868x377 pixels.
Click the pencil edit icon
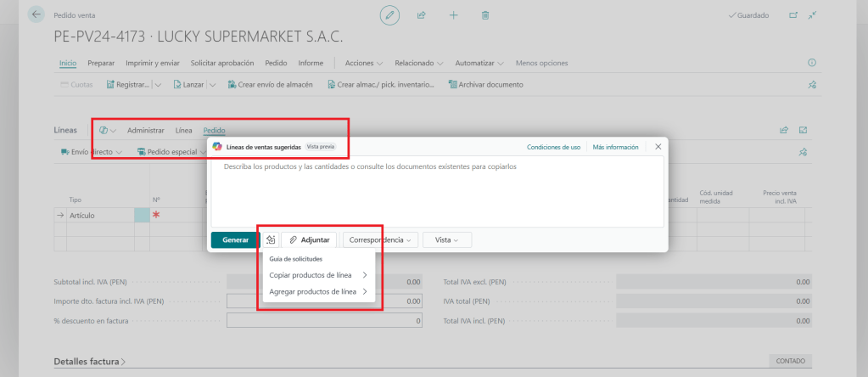pos(389,15)
